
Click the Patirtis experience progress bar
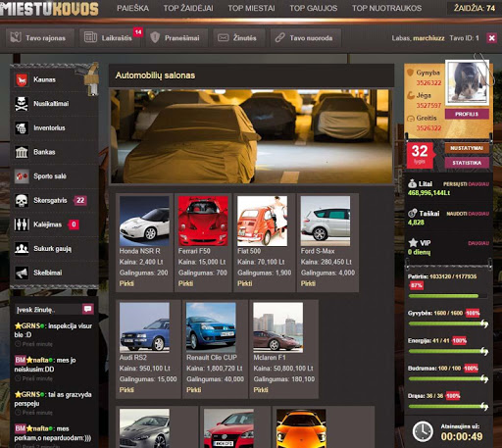point(448,296)
